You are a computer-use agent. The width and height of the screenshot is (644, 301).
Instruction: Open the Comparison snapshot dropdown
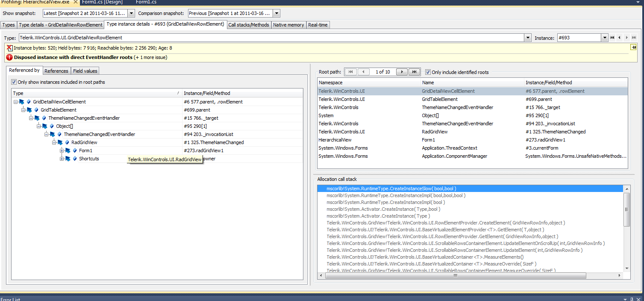(x=276, y=14)
